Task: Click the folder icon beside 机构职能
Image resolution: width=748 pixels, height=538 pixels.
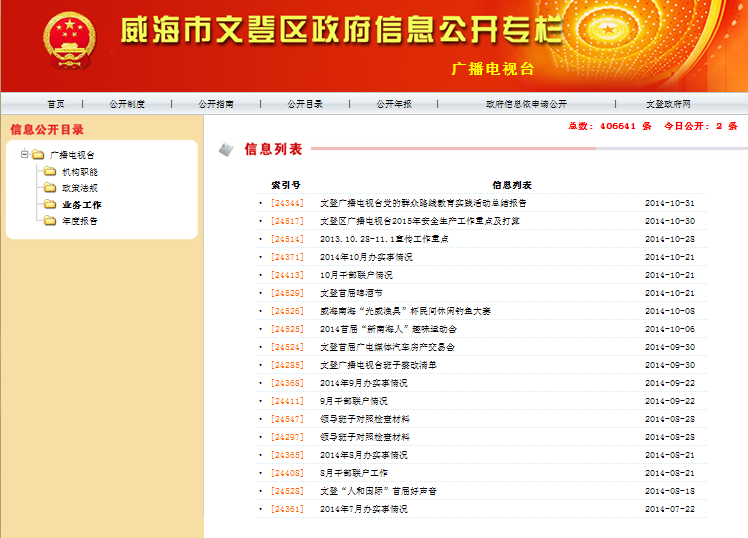Action: (x=49, y=172)
